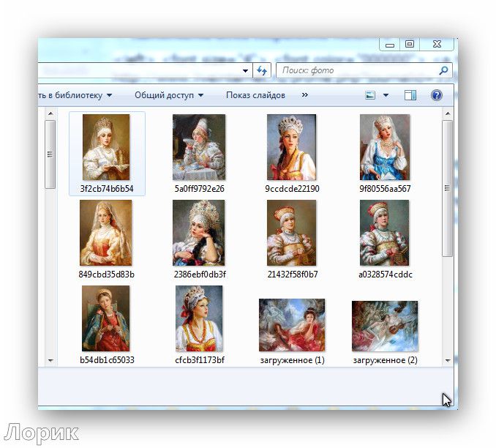Select the file 'загруженное (1)'
This screenshot has width=496, height=448.
pos(292,325)
